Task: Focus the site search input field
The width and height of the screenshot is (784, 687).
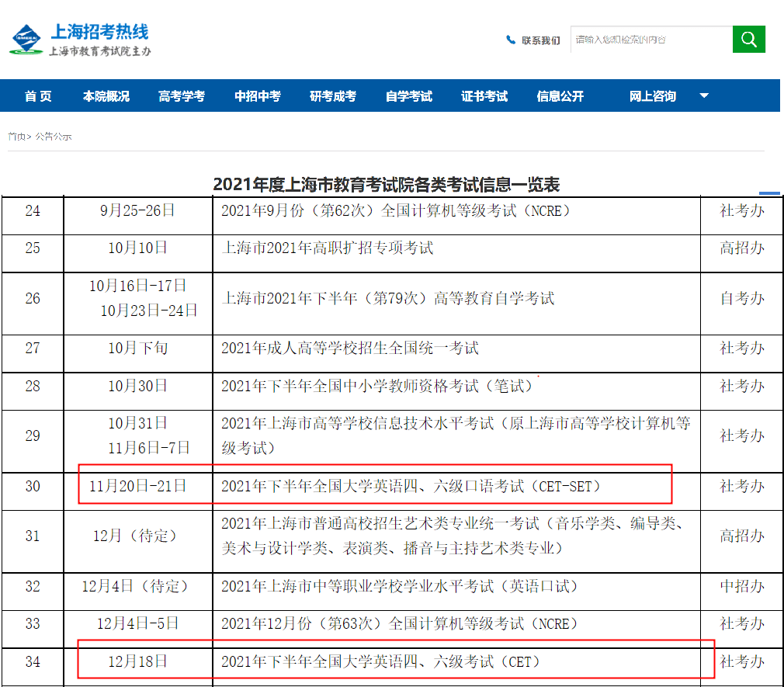Action: (x=651, y=39)
